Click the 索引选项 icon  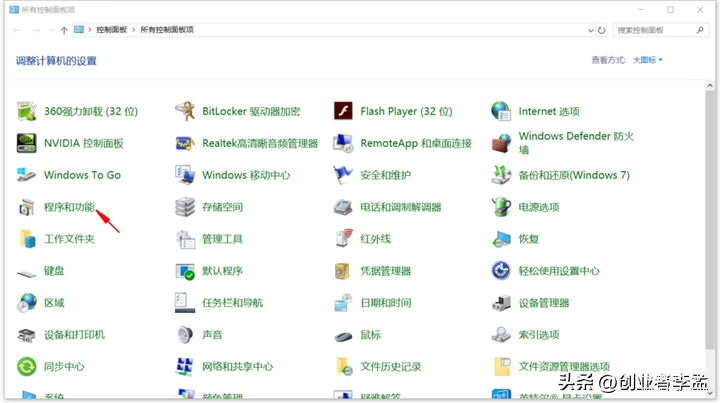501,335
